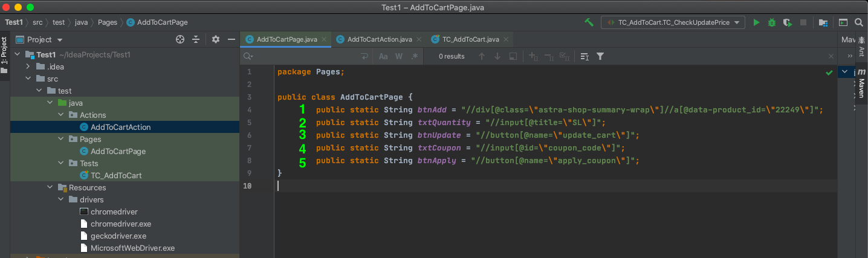Collapse the src folder

click(x=28, y=79)
